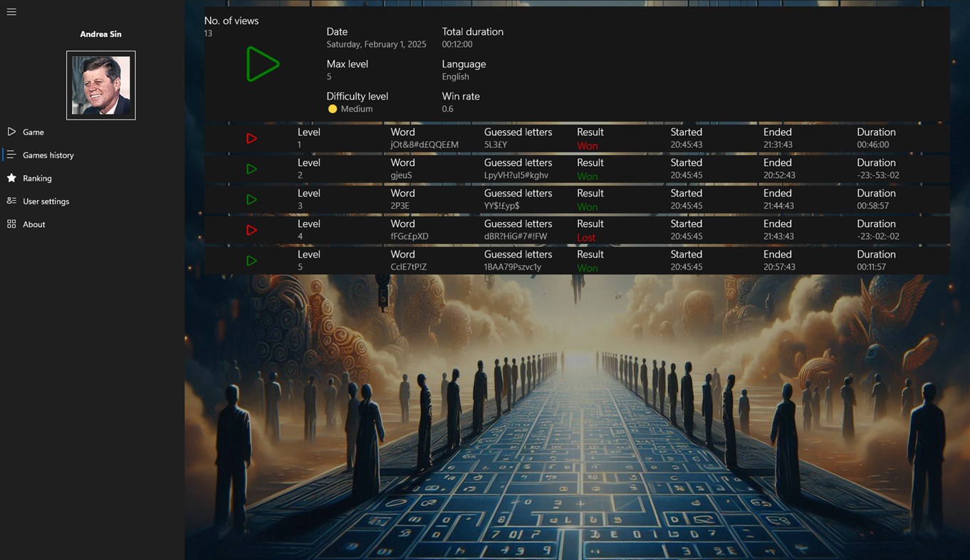Select the star icon next to Ranking

tap(11, 178)
